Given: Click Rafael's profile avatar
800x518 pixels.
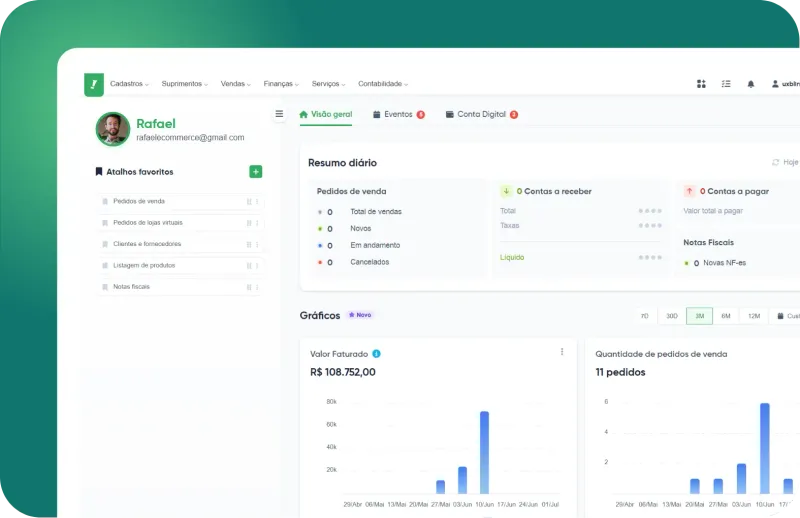Looking at the screenshot, I should (x=113, y=129).
